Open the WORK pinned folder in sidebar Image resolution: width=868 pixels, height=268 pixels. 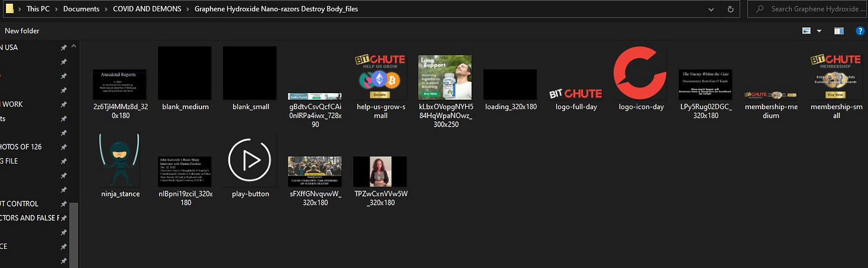pos(12,104)
